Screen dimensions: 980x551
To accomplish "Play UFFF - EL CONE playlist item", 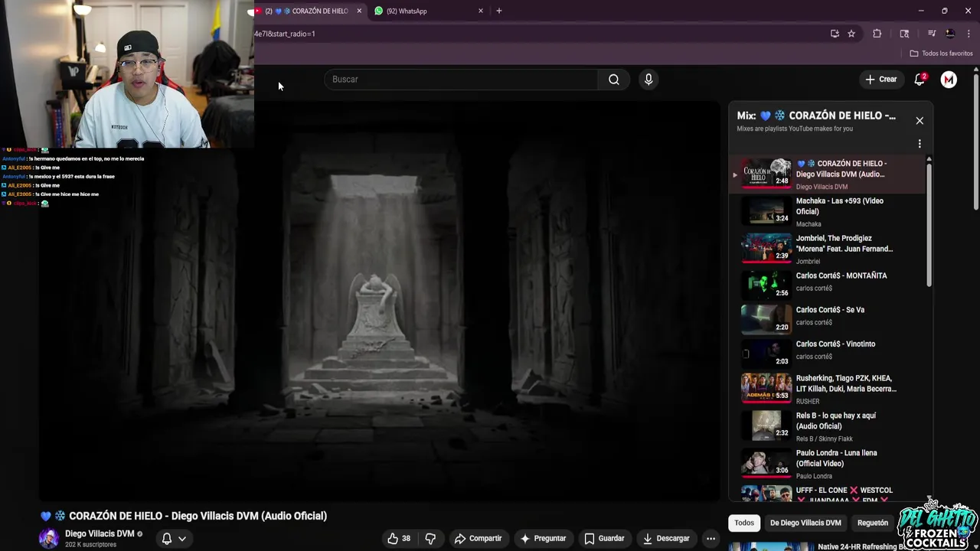I will pyautogui.click(x=827, y=493).
